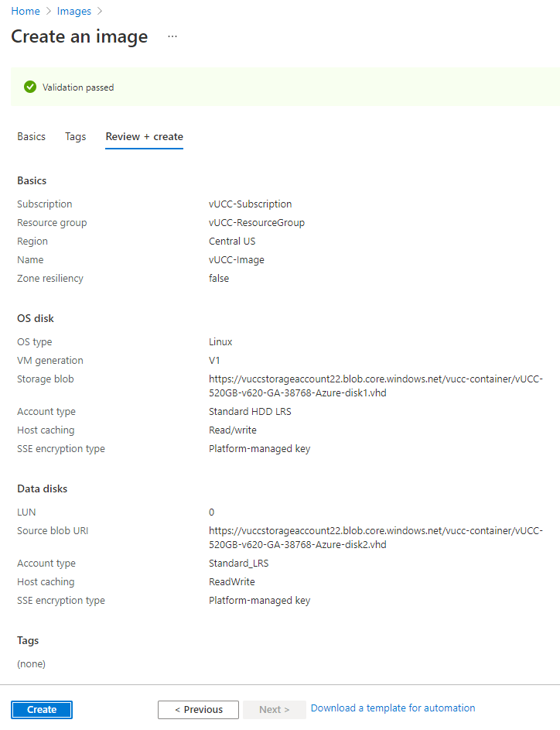Screen dimensions: 560x730
Task: Click the Create an image page title
Action: pos(80,36)
